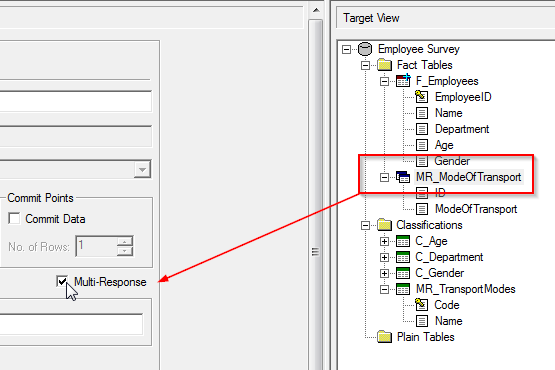
Task: Select the C_Age classification table icon
Action: [x=403, y=241]
